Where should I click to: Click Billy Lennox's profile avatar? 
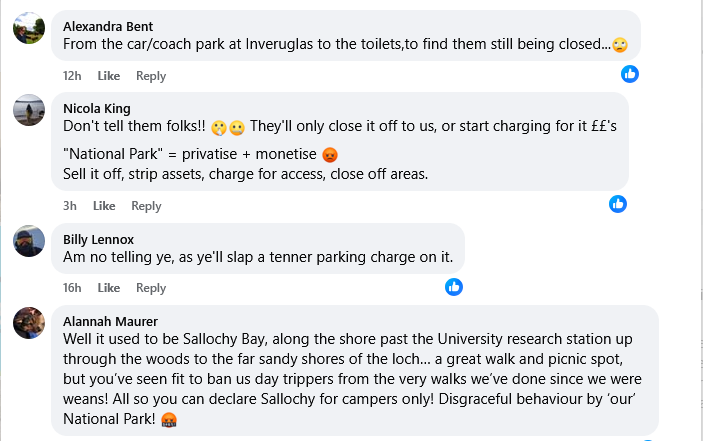click(x=29, y=241)
